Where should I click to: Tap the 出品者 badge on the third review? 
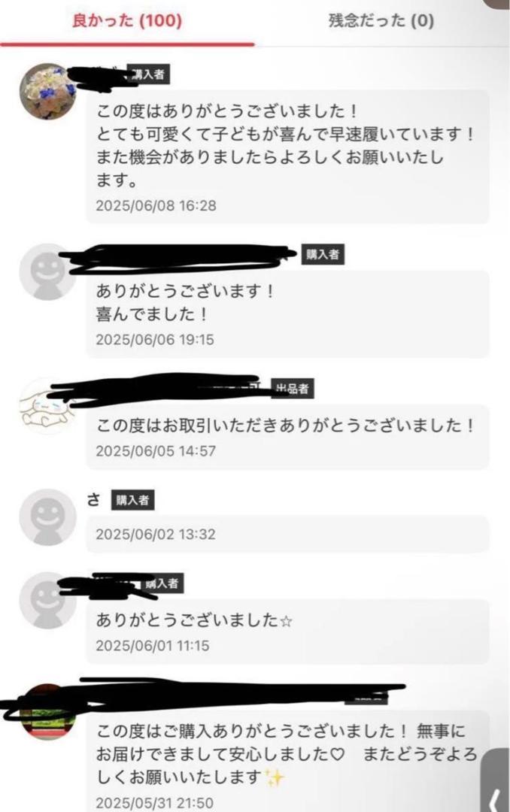293,389
